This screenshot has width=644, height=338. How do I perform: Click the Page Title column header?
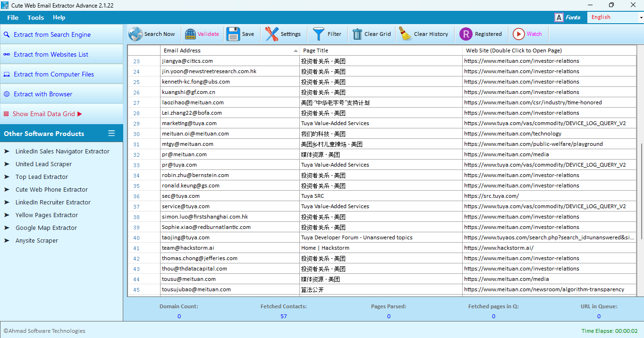pos(381,51)
